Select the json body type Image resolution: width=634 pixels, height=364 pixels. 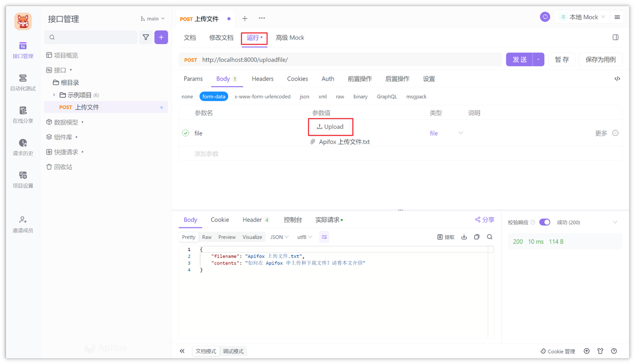point(305,97)
